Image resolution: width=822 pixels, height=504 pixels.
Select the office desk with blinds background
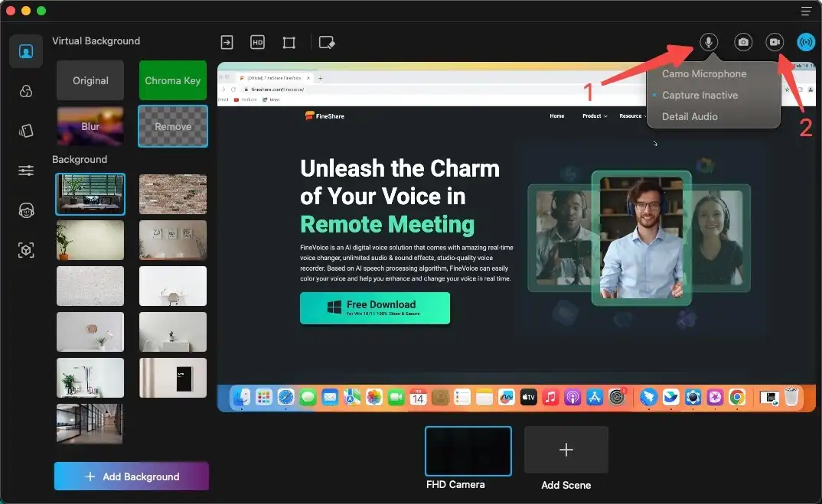90,194
